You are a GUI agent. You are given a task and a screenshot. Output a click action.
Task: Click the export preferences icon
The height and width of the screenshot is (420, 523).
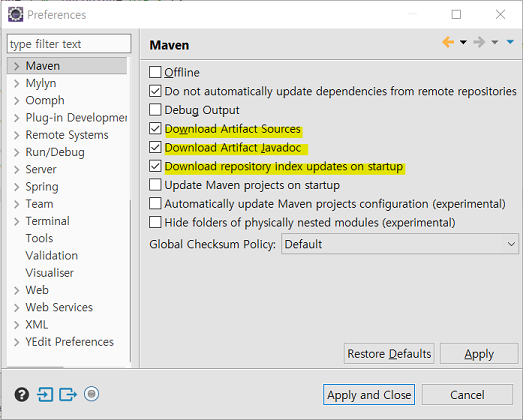pyautogui.click(x=68, y=394)
